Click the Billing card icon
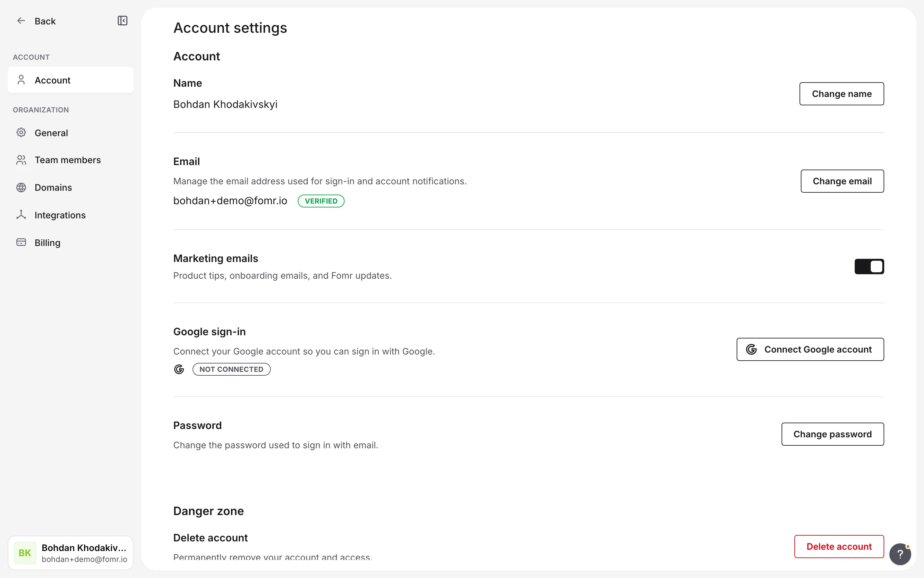 point(21,242)
